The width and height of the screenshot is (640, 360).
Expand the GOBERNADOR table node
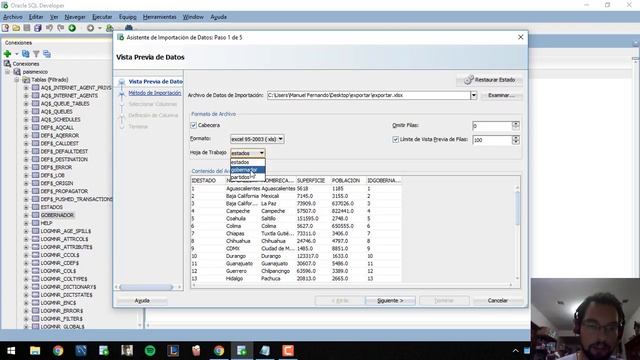tap(26, 215)
